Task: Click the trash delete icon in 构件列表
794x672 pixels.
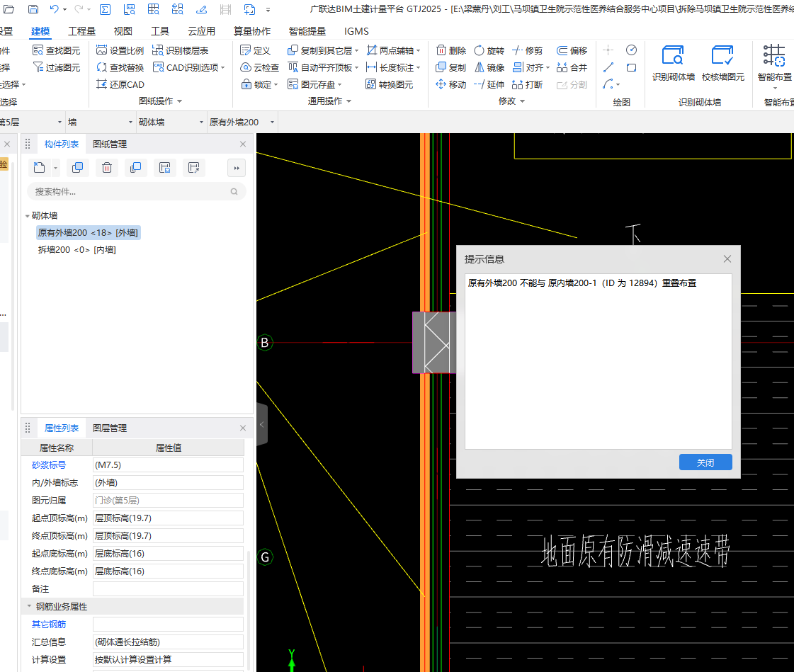Action: coord(107,168)
